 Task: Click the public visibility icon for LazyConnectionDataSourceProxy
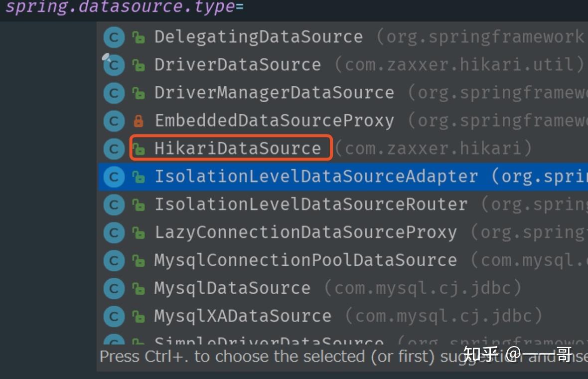[x=138, y=232]
